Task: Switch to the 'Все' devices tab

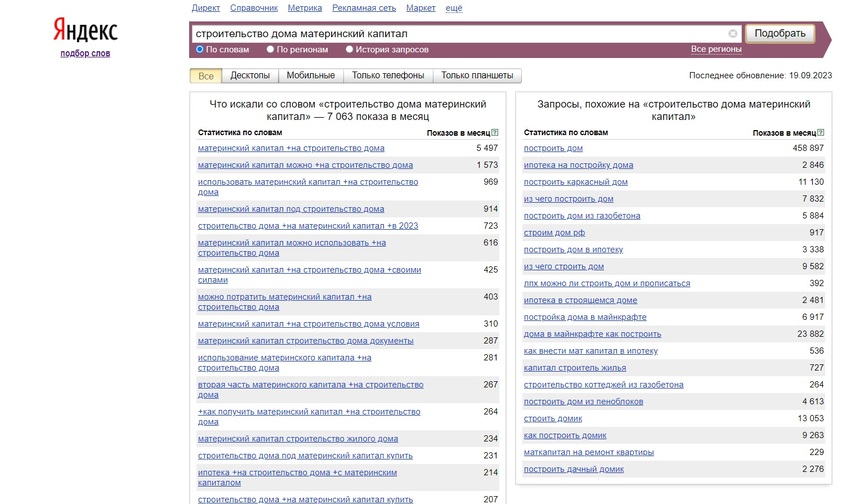Action: pos(205,76)
